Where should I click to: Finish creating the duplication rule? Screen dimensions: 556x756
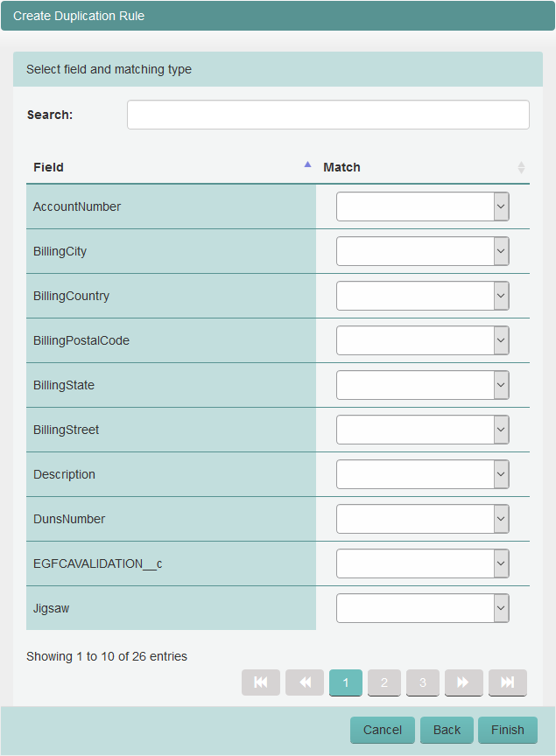click(x=508, y=730)
